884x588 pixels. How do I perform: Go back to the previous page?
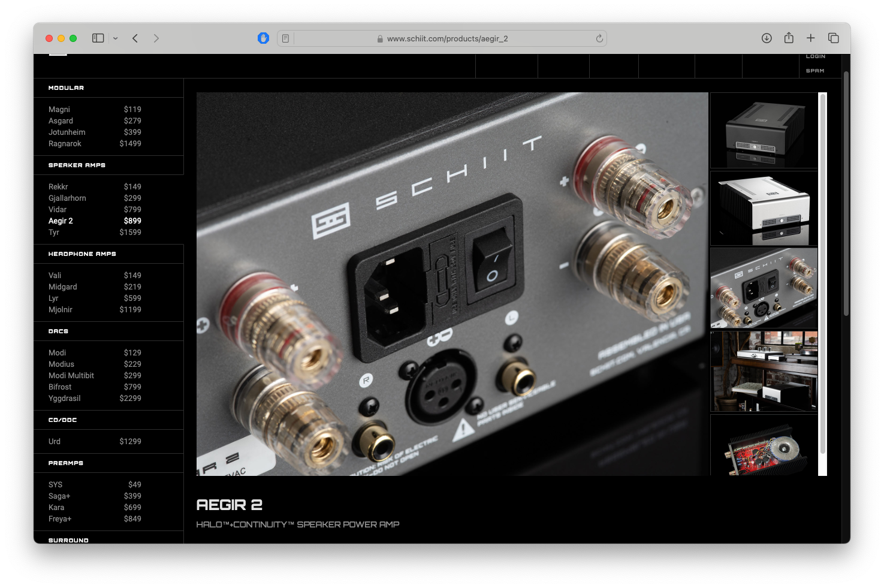[x=135, y=38]
